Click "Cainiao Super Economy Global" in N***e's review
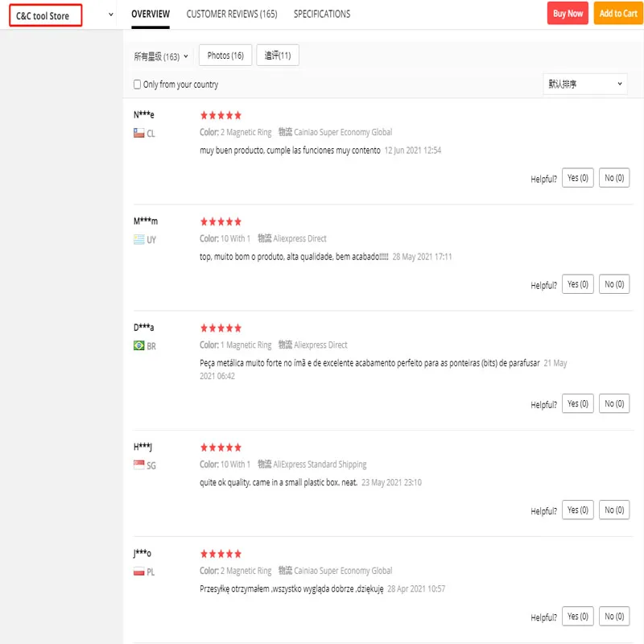This screenshot has height=644, width=644. tap(343, 132)
